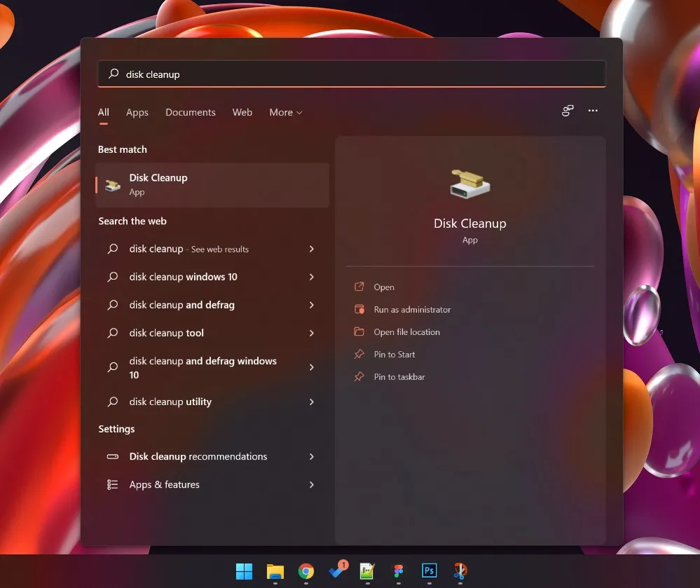
Task: Switch to the Apps search tab
Action: coord(137,112)
